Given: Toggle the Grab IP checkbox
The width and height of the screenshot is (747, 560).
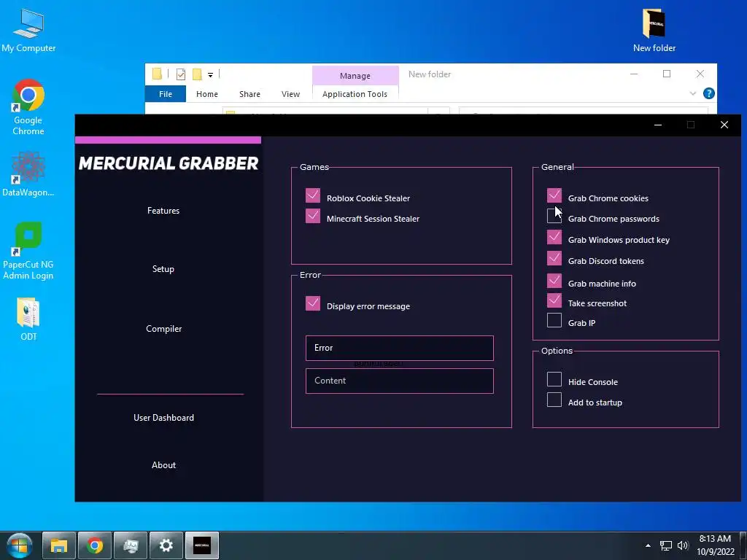Looking at the screenshot, I should pos(554,320).
